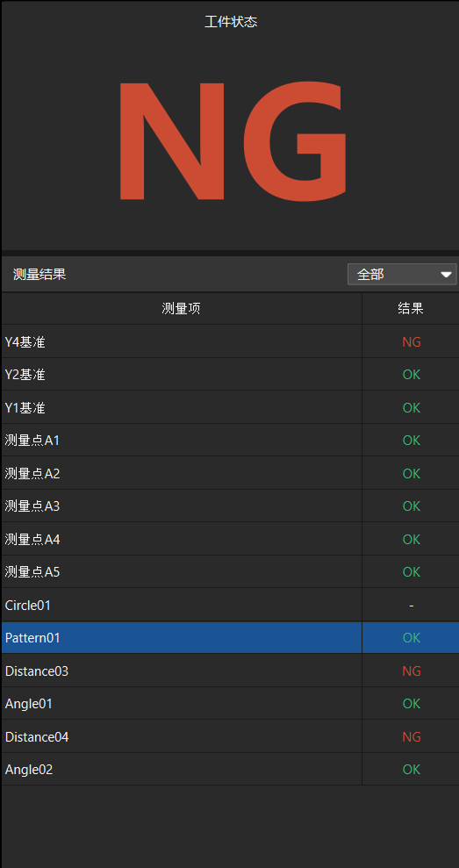Image resolution: width=459 pixels, height=868 pixels.
Task: Click the OK result for Angle01
Action: click(x=412, y=704)
